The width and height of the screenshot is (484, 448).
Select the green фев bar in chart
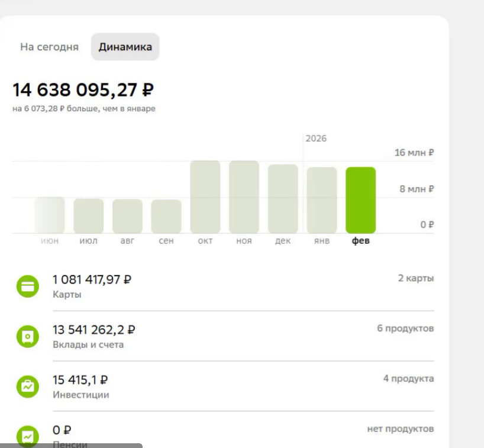click(360, 200)
